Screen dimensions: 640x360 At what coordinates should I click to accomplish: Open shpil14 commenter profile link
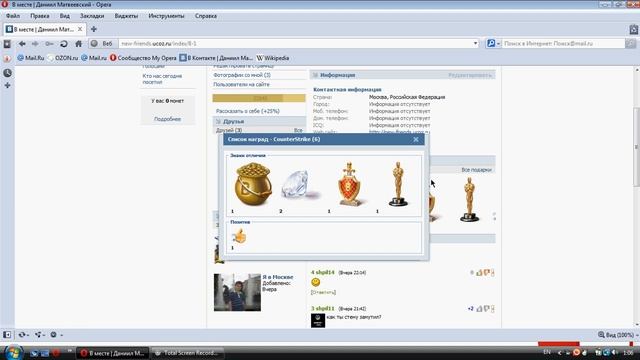(325, 272)
